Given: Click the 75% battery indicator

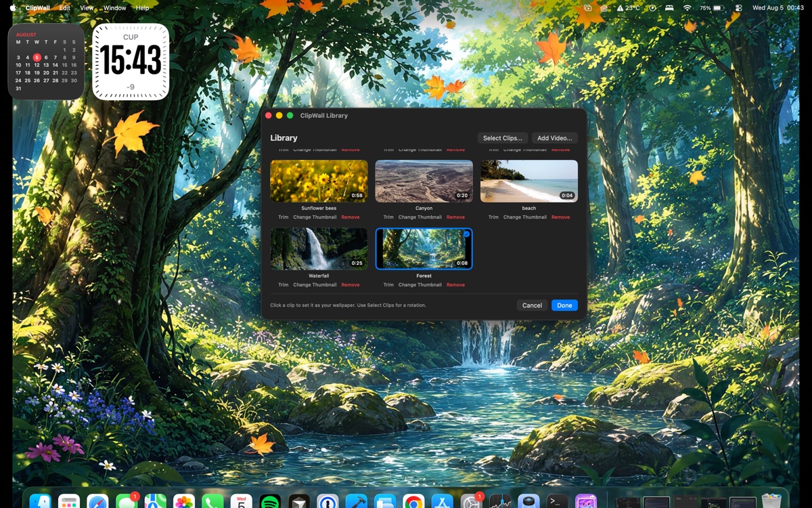Looking at the screenshot, I should [712, 8].
